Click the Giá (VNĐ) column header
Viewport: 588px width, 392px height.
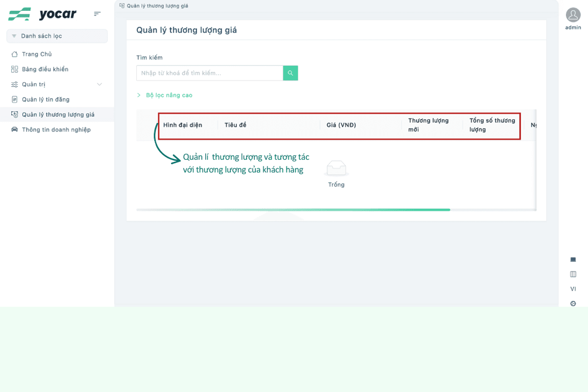[341, 125]
